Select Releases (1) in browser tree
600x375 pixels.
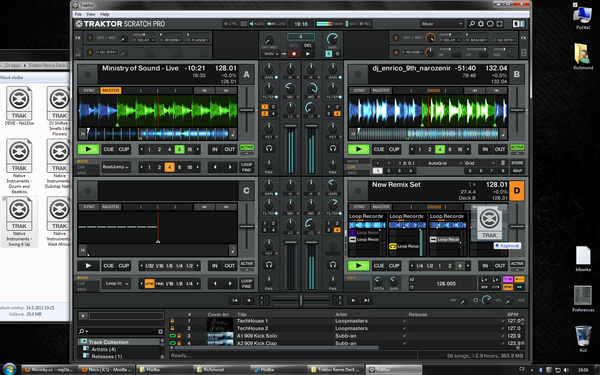coord(106,357)
